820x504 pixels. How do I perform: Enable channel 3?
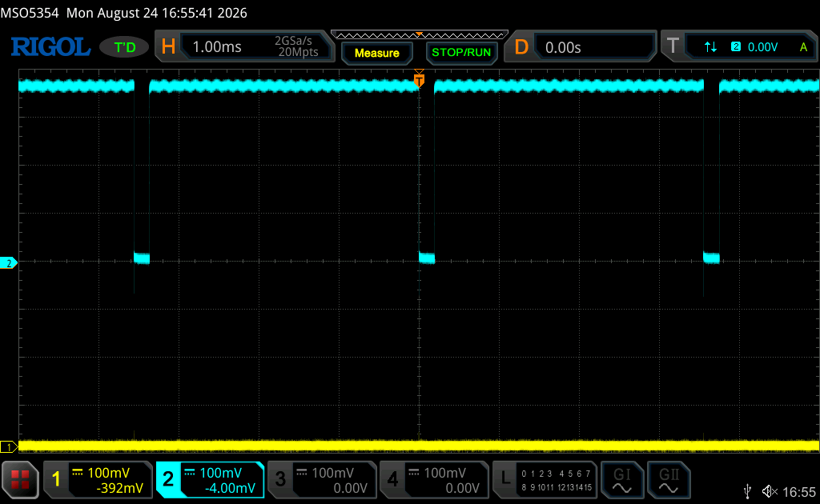coord(280,479)
